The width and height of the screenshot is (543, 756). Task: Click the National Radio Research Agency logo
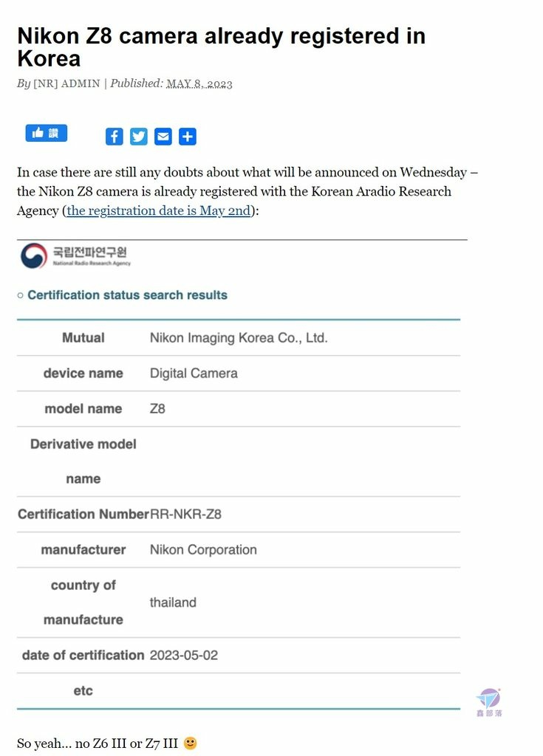(x=76, y=255)
